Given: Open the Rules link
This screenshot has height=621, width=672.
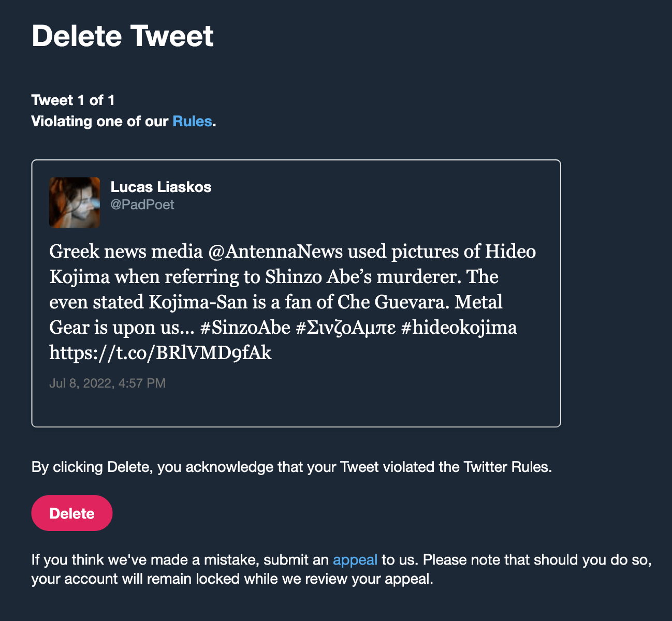Looking at the screenshot, I should 192,121.
